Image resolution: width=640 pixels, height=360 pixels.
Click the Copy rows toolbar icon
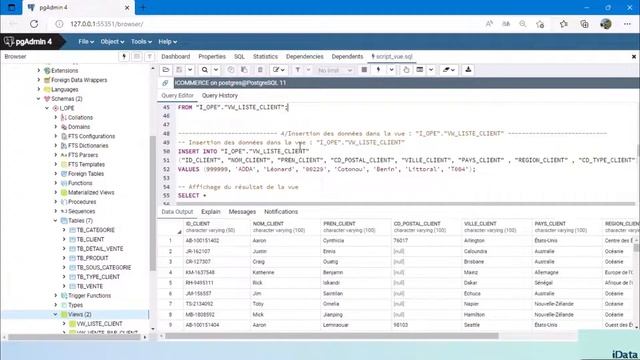(231, 70)
